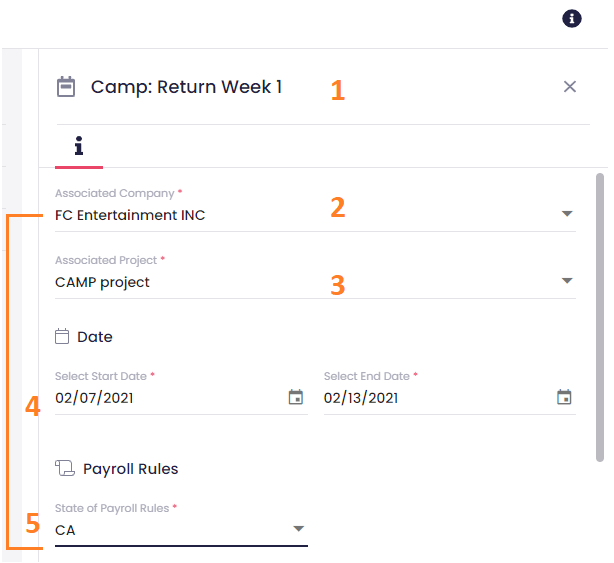This screenshot has width=614, height=563.
Task: Expand the Associated Company dropdown arrow
Action: click(567, 214)
